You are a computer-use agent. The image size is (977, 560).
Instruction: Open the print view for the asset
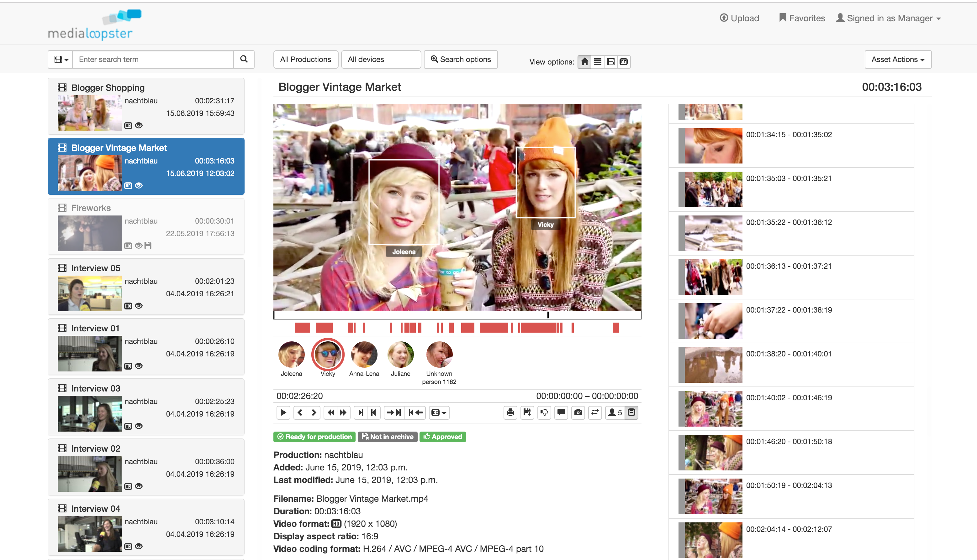pyautogui.click(x=510, y=413)
